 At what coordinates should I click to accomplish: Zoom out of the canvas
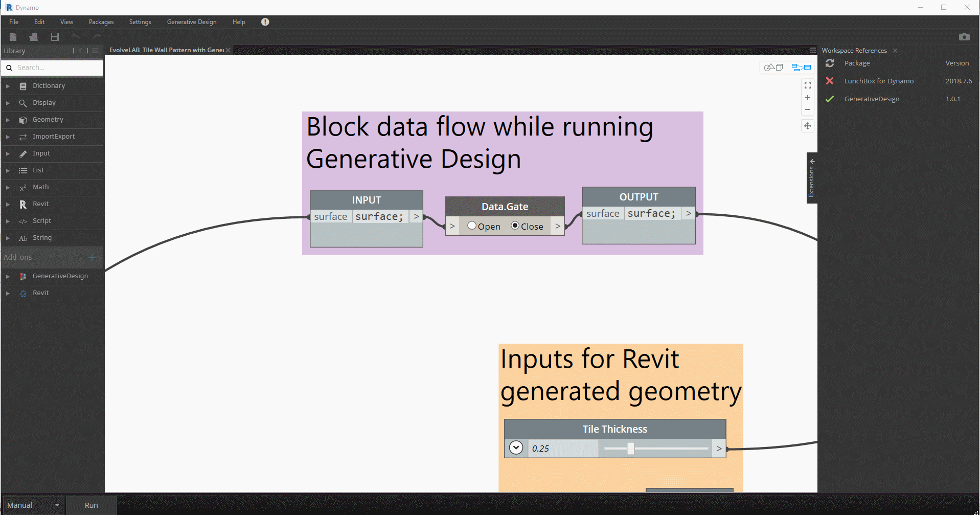pyautogui.click(x=808, y=109)
